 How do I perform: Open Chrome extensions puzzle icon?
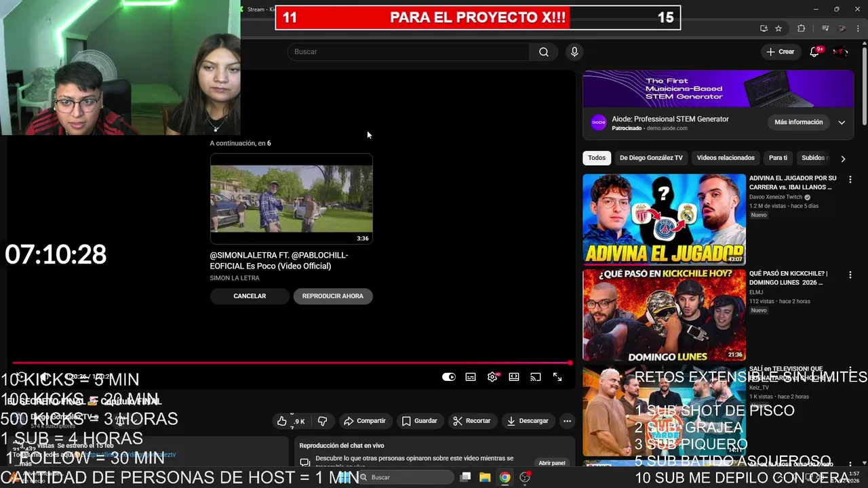pos(802,28)
